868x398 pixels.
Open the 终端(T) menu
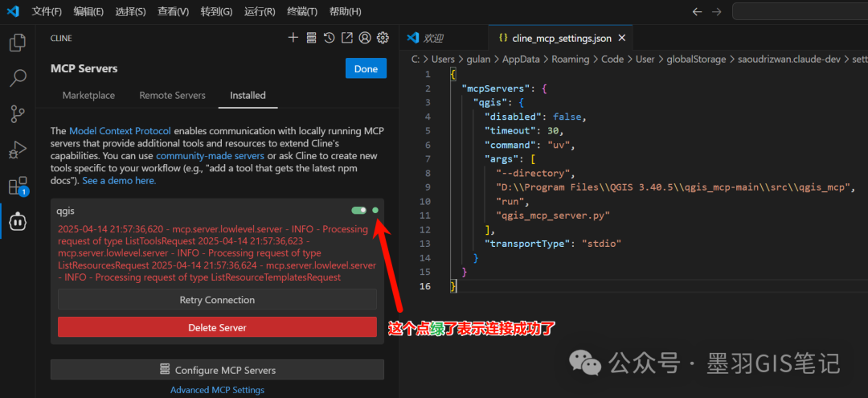click(x=302, y=12)
